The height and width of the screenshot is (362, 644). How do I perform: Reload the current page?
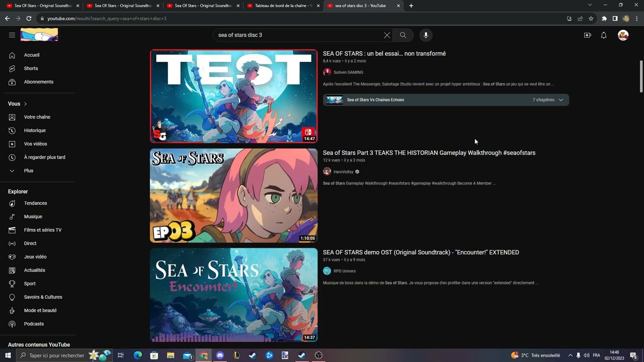(x=29, y=19)
